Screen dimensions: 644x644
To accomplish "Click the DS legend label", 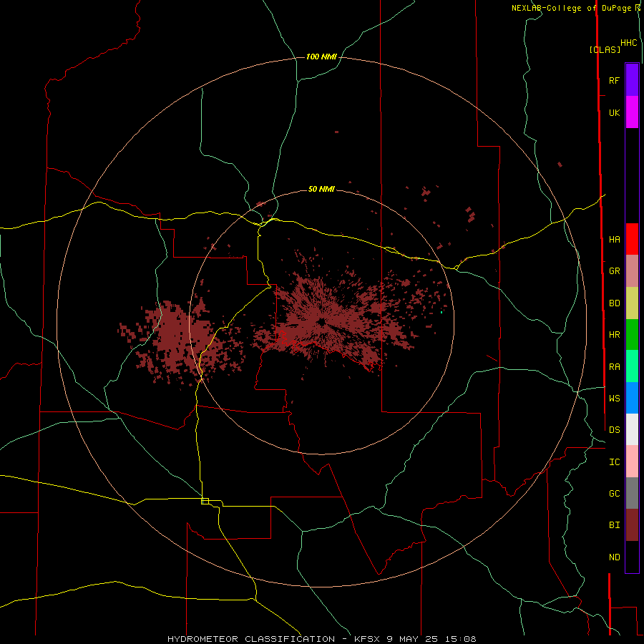I will [x=614, y=430].
